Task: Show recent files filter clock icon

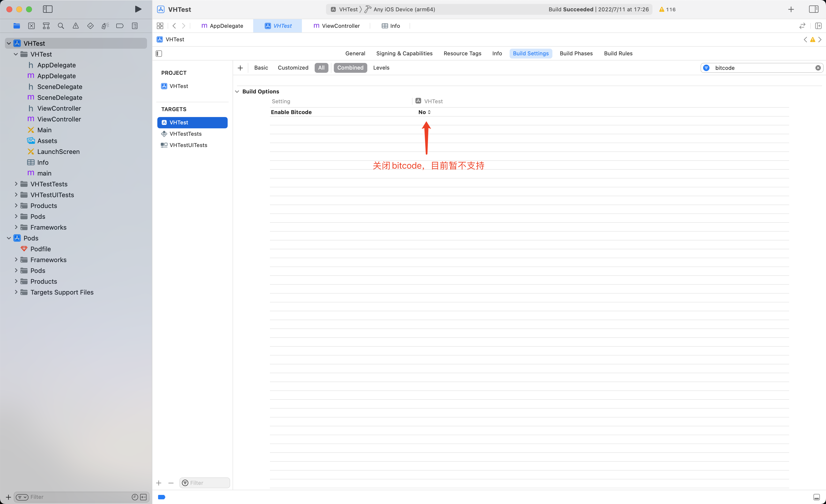Action: coord(135,497)
